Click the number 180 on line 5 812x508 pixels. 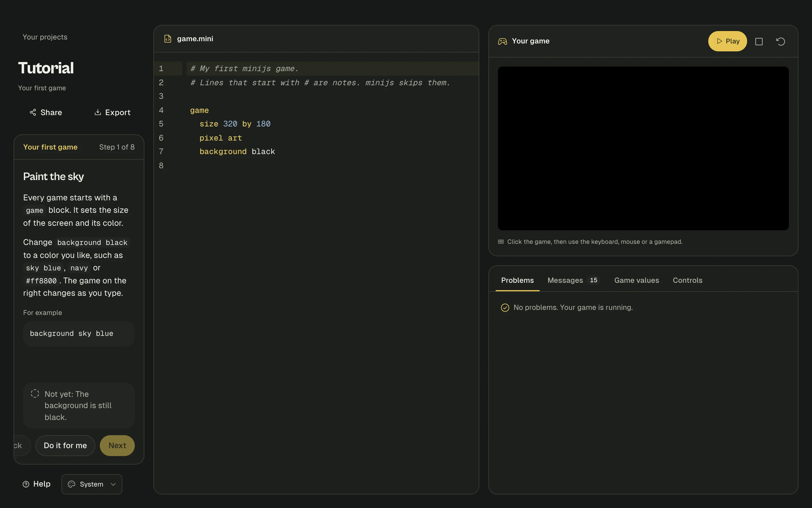click(263, 124)
